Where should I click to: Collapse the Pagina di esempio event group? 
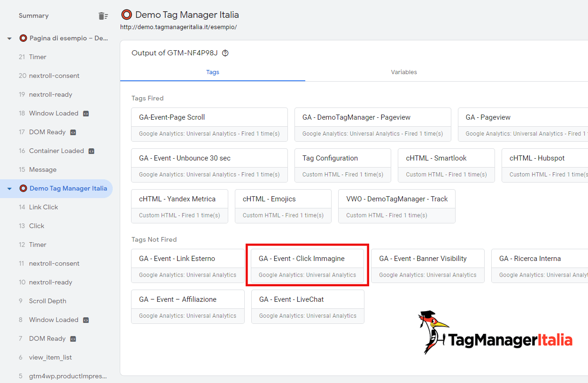click(9, 38)
